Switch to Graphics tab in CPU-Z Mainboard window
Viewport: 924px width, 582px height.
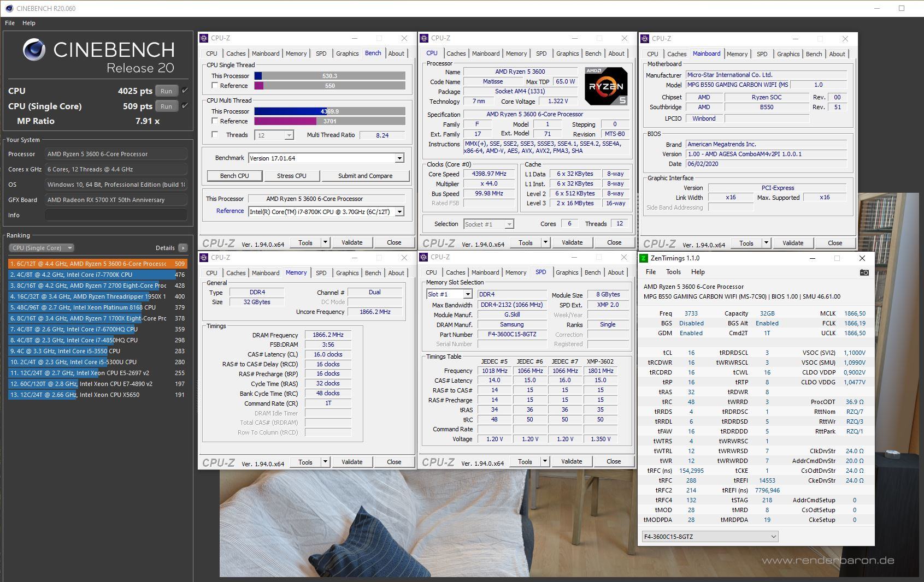[x=788, y=54]
